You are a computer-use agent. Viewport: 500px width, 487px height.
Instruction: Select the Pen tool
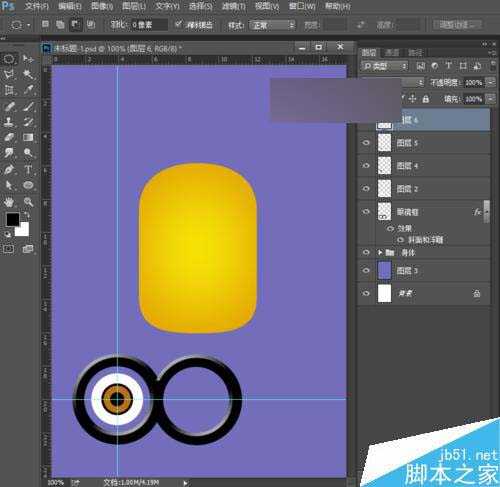[9, 169]
